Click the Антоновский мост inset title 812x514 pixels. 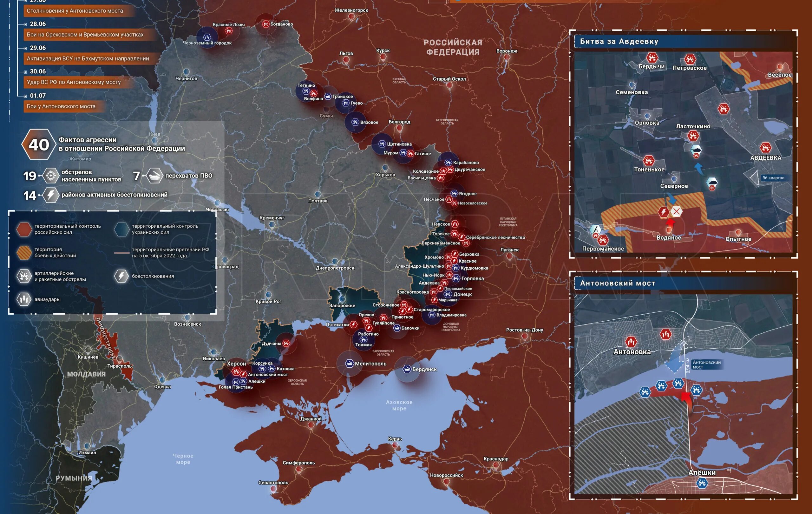[618, 283]
